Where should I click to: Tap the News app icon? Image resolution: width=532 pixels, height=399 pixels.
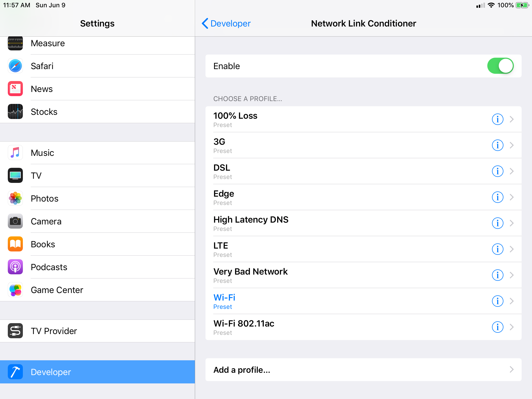(15, 89)
